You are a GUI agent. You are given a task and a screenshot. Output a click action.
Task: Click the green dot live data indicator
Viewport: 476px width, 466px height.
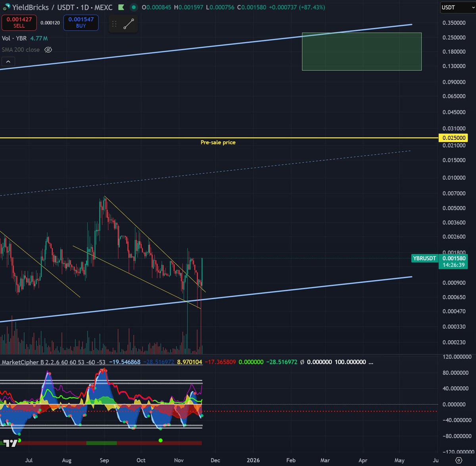(x=134, y=7)
